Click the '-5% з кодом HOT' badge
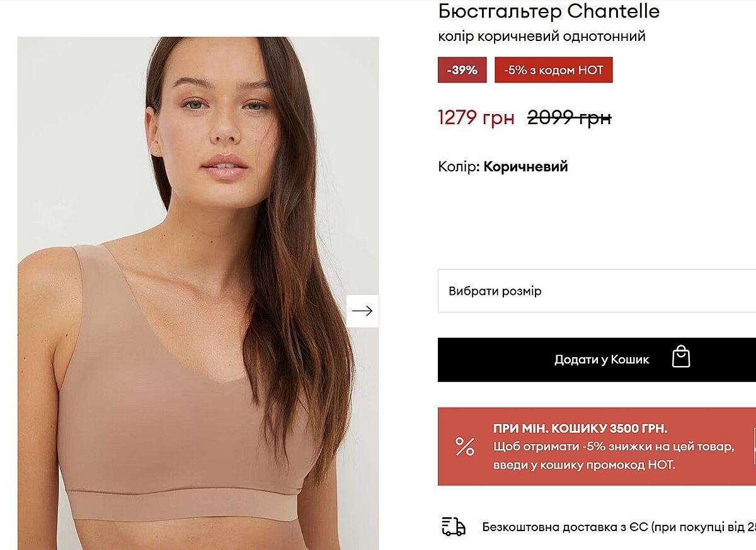 [553, 70]
